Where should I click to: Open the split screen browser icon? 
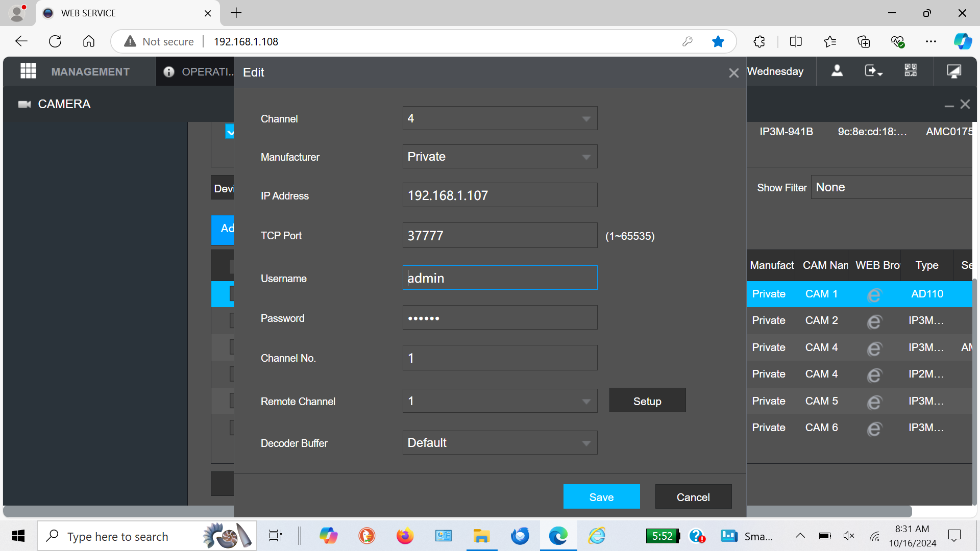(x=796, y=41)
